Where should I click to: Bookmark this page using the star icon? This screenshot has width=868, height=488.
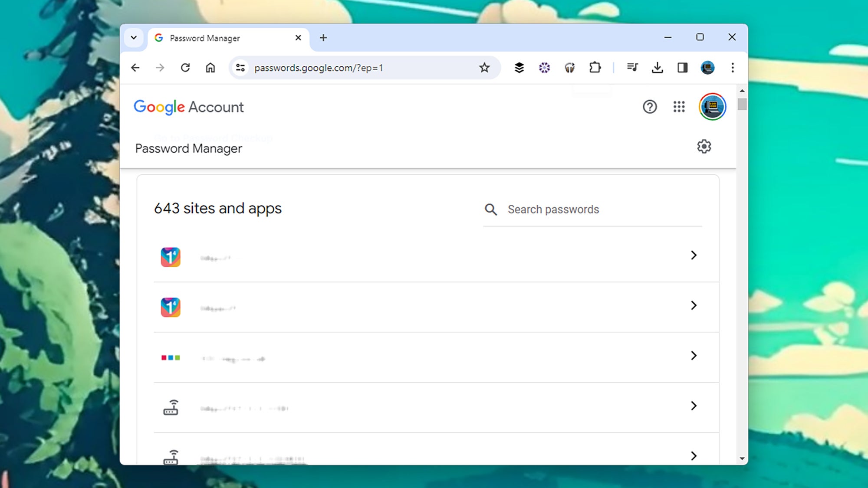coord(484,68)
